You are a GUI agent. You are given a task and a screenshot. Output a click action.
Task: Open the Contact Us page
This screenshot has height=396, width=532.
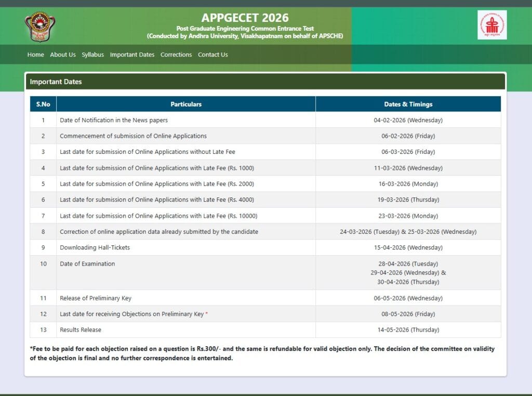click(x=212, y=55)
